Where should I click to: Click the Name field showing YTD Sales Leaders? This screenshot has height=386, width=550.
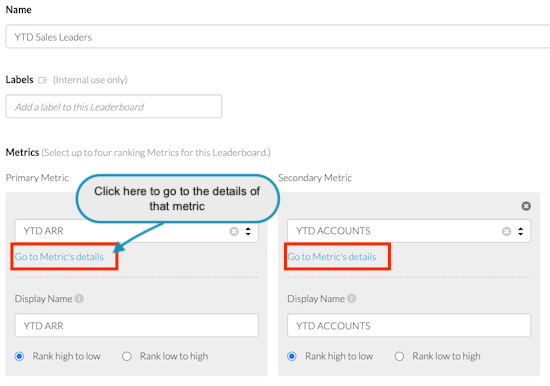pyautogui.click(x=278, y=36)
